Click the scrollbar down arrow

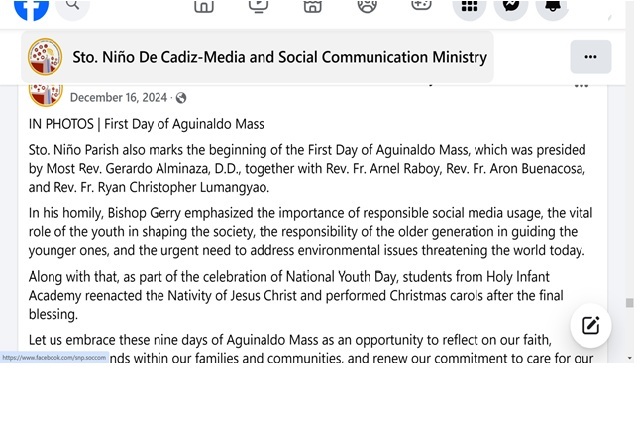click(x=629, y=356)
